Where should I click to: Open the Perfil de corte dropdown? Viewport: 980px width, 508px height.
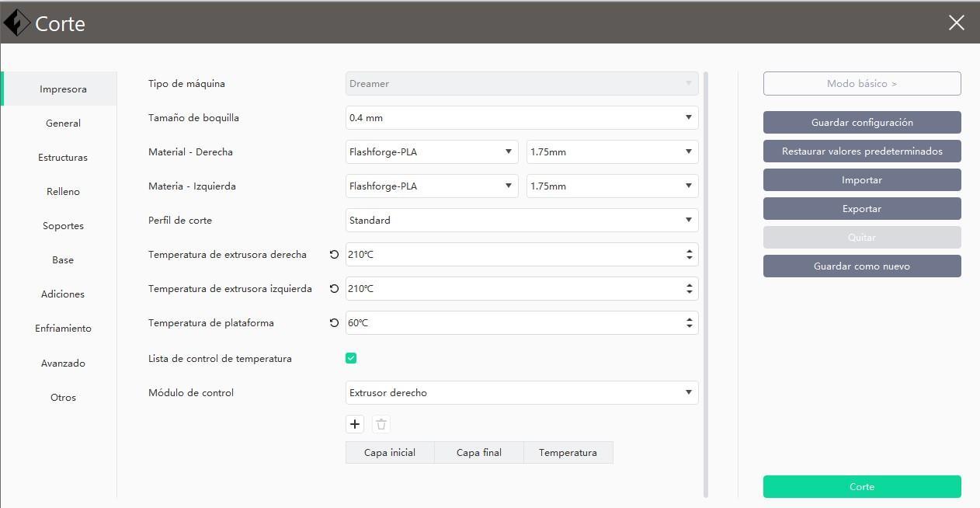coord(521,221)
